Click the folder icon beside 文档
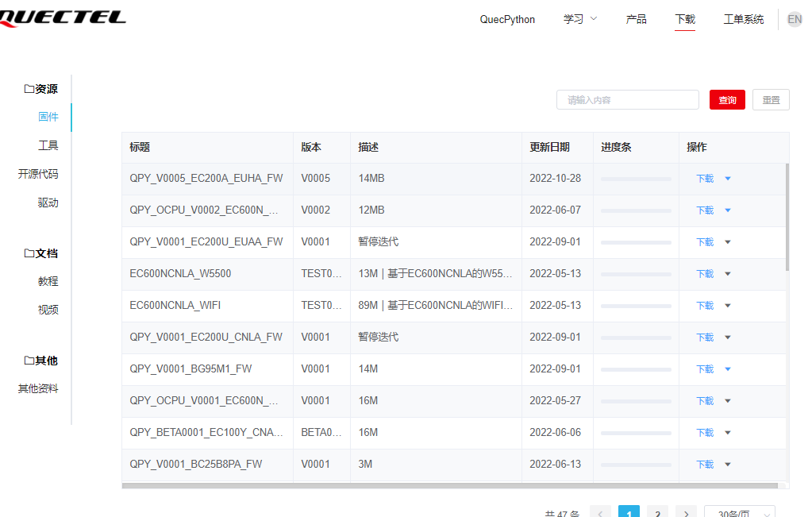 (29, 253)
